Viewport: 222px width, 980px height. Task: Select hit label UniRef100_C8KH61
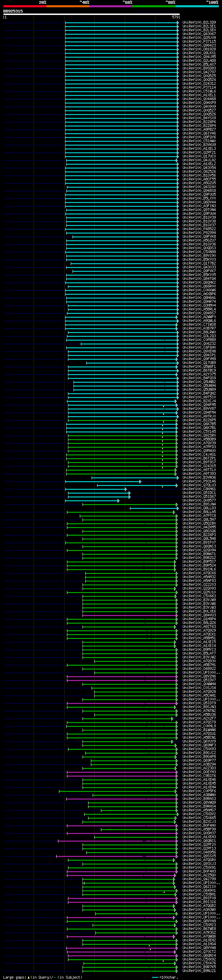coord(199,489)
